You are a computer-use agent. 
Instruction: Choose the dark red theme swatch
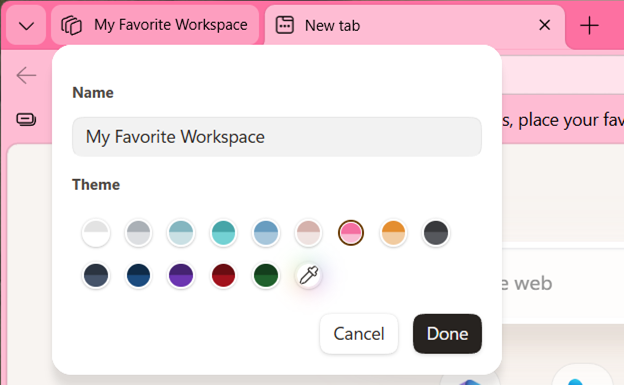click(223, 275)
